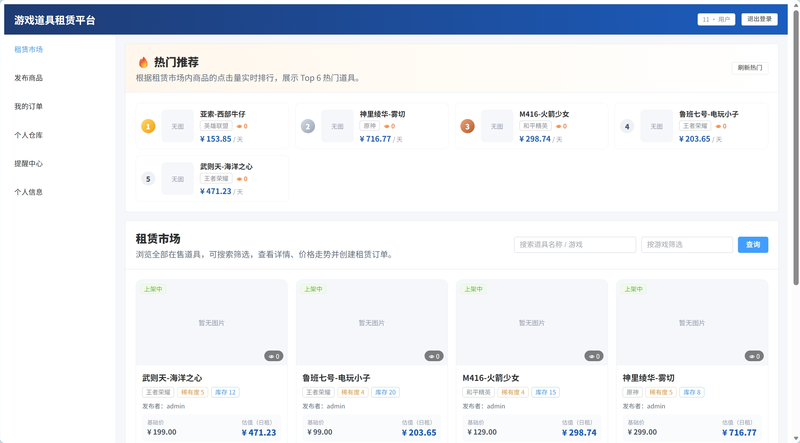
Task: Click the 刷新热门 button
Action: [x=749, y=68]
